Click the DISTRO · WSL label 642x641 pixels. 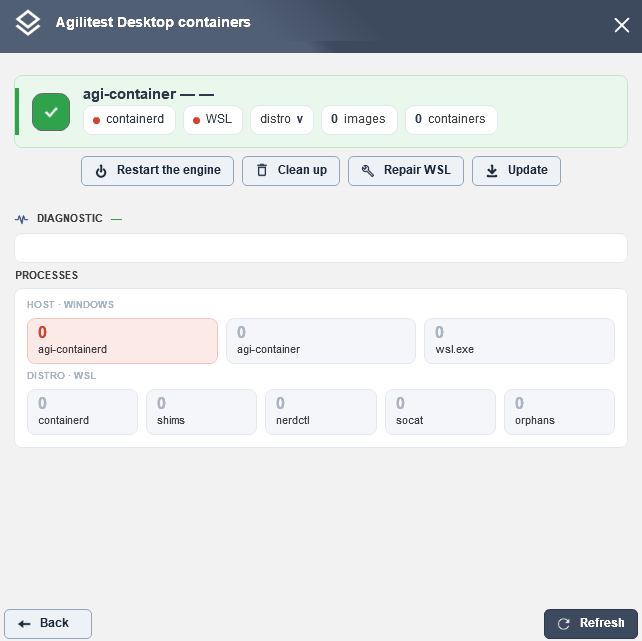click(61, 376)
